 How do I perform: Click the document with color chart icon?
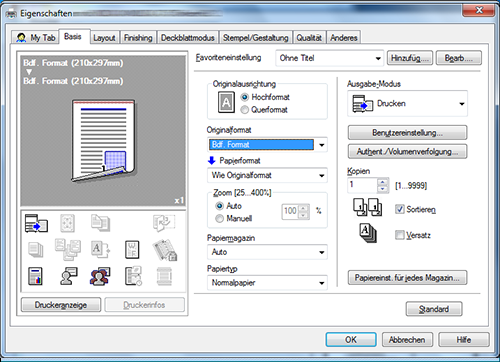click(x=35, y=276)
